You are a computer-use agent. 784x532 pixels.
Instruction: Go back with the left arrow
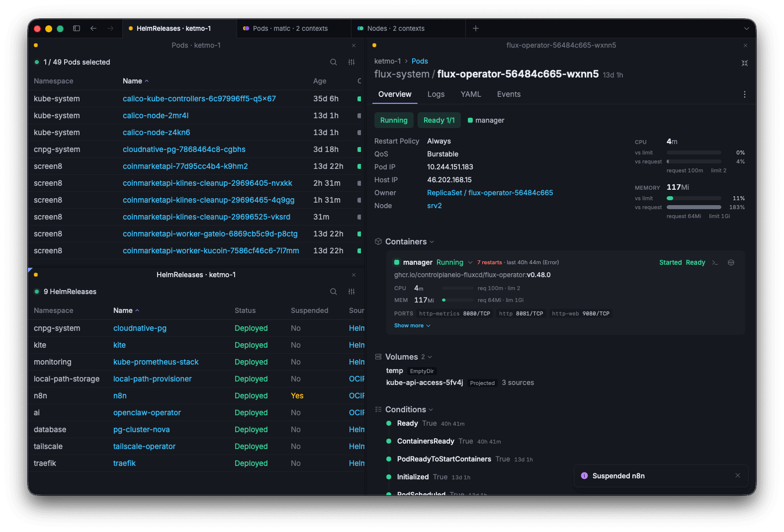coord(93,28)
